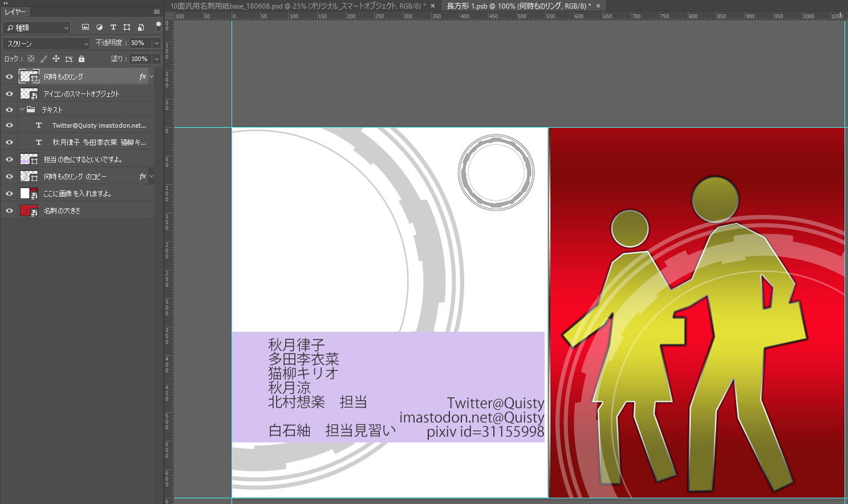Select layer named ここに画像を入れますよ。
This screenshot has height=504, width=848.
pyautogui.click(x=78, y=194)
